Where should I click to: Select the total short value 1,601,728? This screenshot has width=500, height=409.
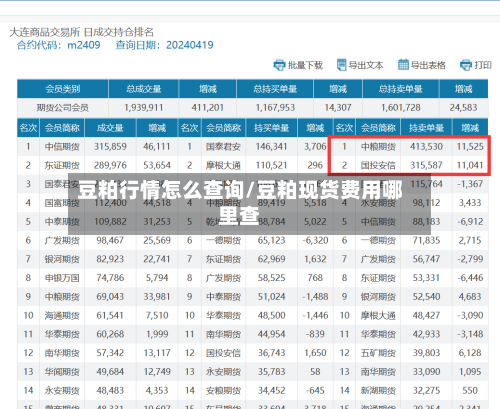tap(401, 108)
